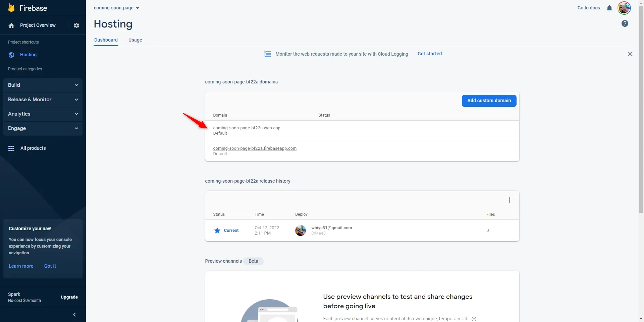Image resolution: width=644 pixels, height=322 pixels.
Task: Click deployer avatar in release row
Action: pos(301,231)
